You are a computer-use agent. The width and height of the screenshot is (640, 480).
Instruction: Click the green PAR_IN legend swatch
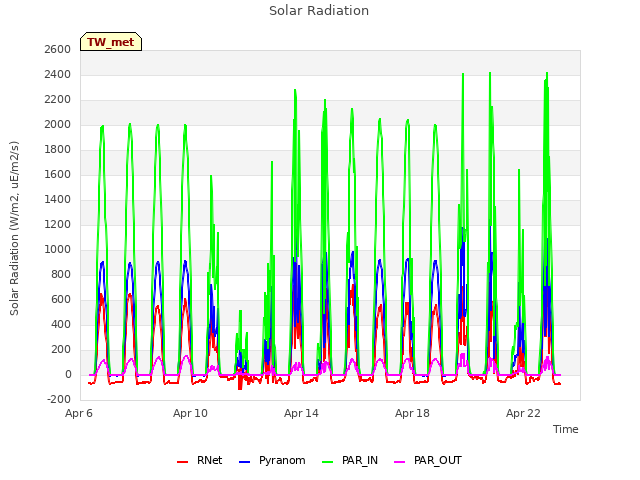(x=327, y=462)
